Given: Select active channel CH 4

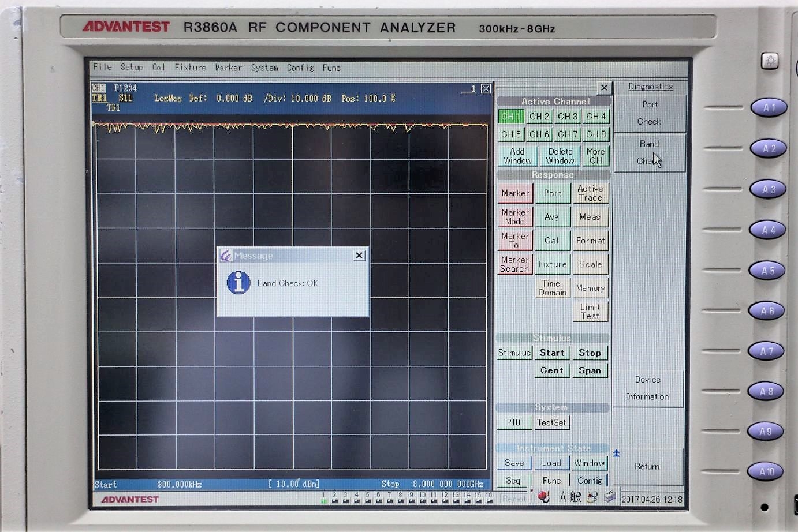Looking at the screenshot, I should click(x=596, y=116).
